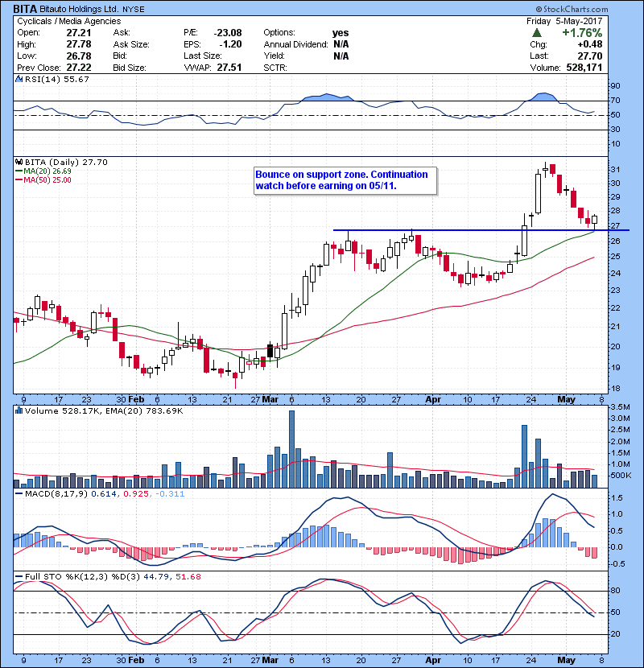The image size is (644, 668).
Task: Click the Low value 26.78
Action: [79, 56]
